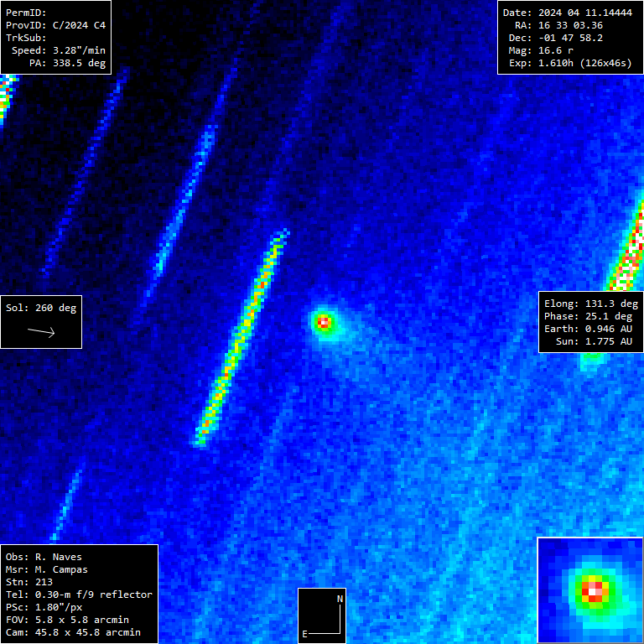Click the Msr: M. Campas text
Viewport: 644px width, 644px height.
47,569
